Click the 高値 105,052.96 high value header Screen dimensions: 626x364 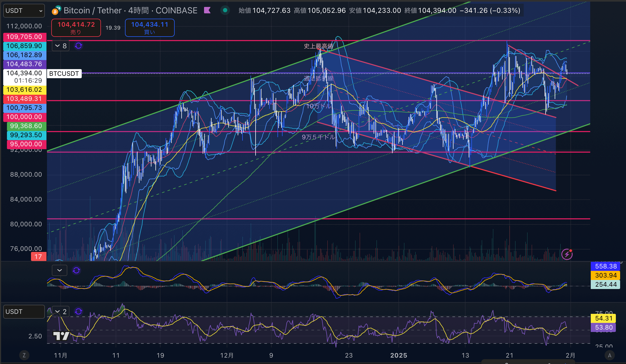click(320, 10)
